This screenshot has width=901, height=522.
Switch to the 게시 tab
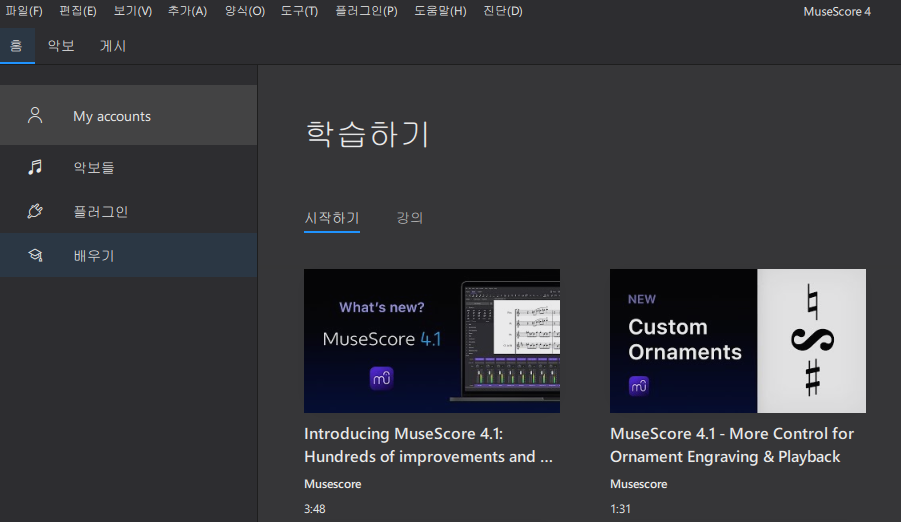tap(113, 45)
